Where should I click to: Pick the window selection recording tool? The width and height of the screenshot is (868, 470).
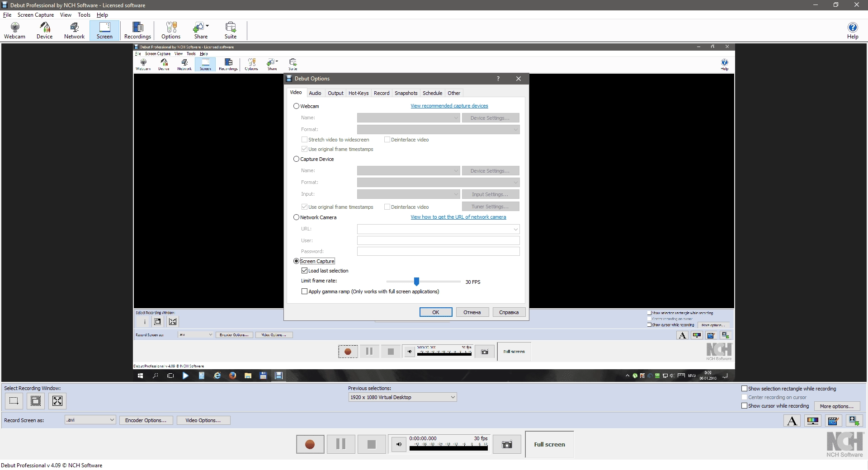pyautogui.click(x=36, y=401)
